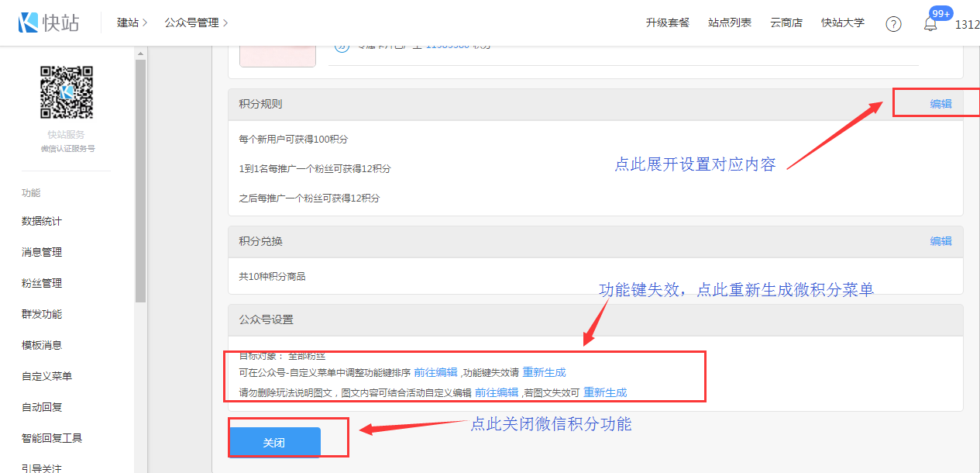This screenshot has width=980, height=473.
Task: Expand the 公众号管理 breadcrumb menu
Action: pyautogui.click(x=195, y=23)
